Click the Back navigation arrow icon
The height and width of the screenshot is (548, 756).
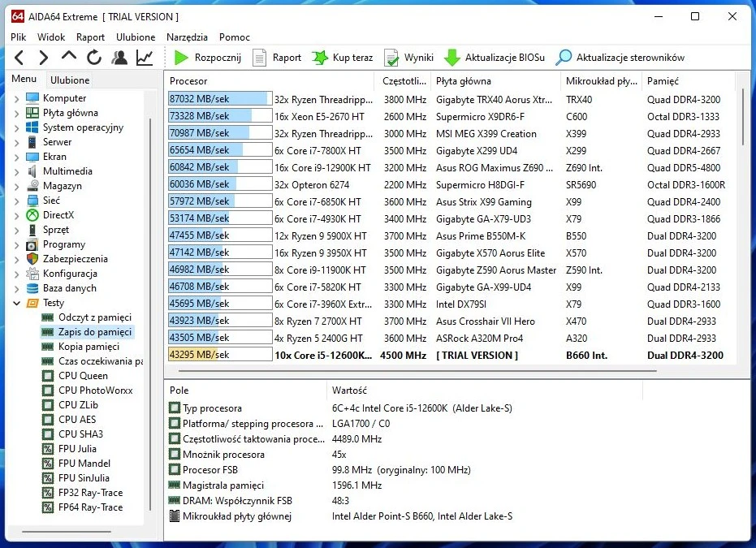[19, 58]
